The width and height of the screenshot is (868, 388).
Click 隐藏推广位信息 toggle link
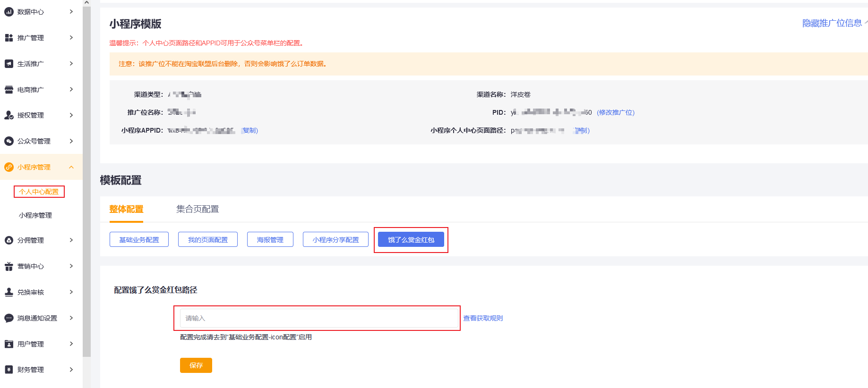(x=832, y=23)
